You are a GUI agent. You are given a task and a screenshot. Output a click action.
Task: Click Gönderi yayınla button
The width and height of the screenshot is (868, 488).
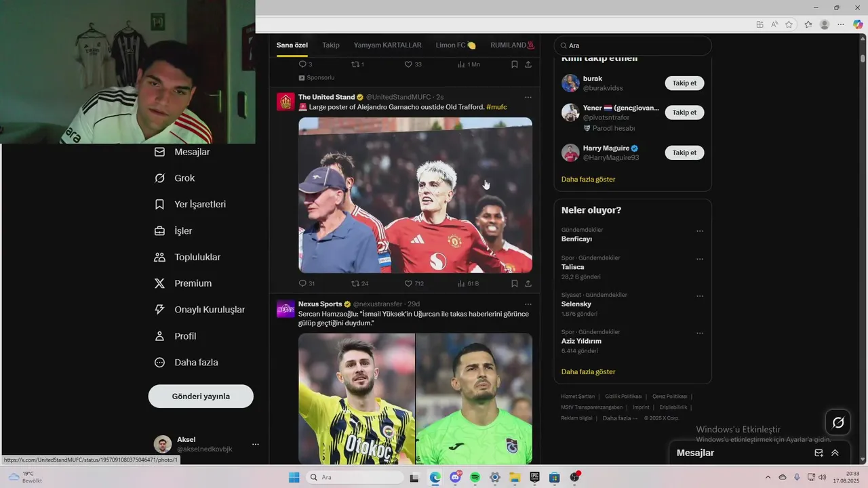pyautogui.click(x=201, y=396)
